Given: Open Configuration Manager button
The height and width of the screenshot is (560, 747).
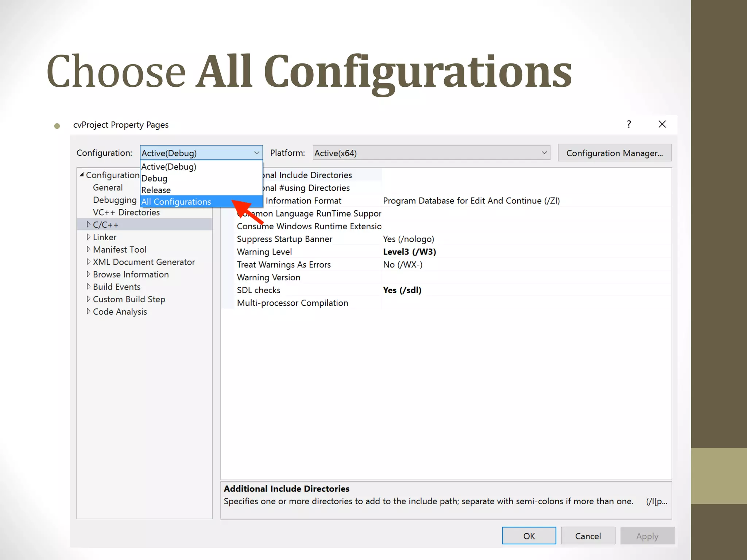Looking at the screenshot, I should (x=614, y=153).
